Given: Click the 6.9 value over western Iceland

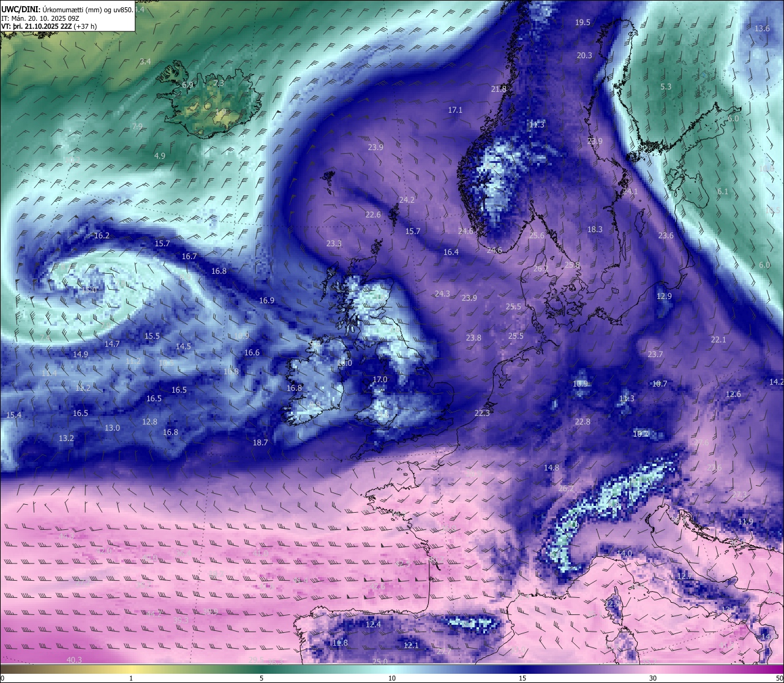Looking at the screenshot, I should [x=187, y=85].
